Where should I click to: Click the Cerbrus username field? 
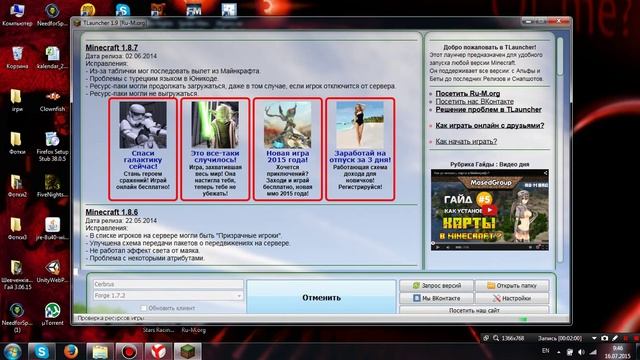click(x=168, y=284)
